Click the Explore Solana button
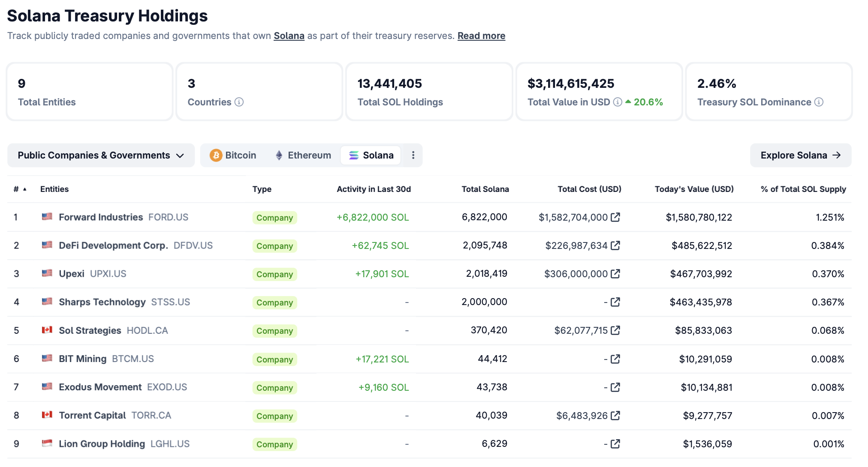The image size is (868, 467). tap(800, 155)
